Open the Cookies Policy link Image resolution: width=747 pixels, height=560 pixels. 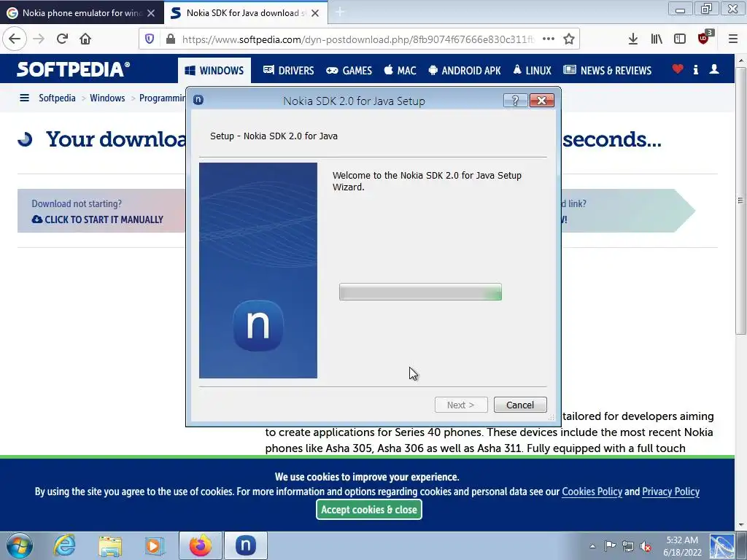pos(592,491)
